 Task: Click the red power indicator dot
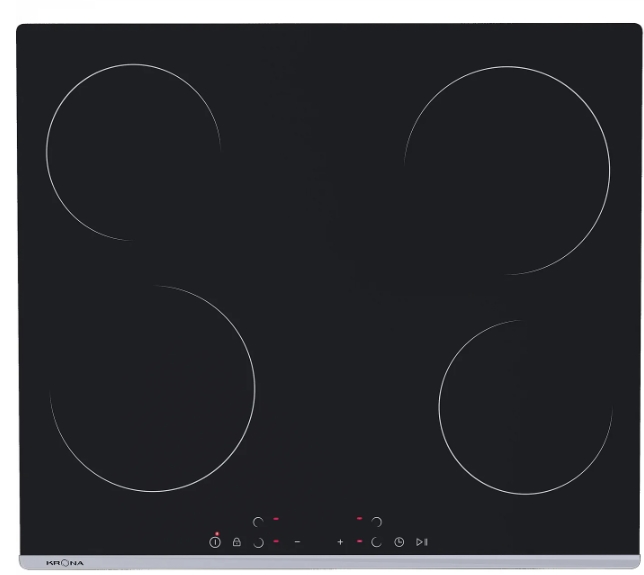tap(216, 534)
